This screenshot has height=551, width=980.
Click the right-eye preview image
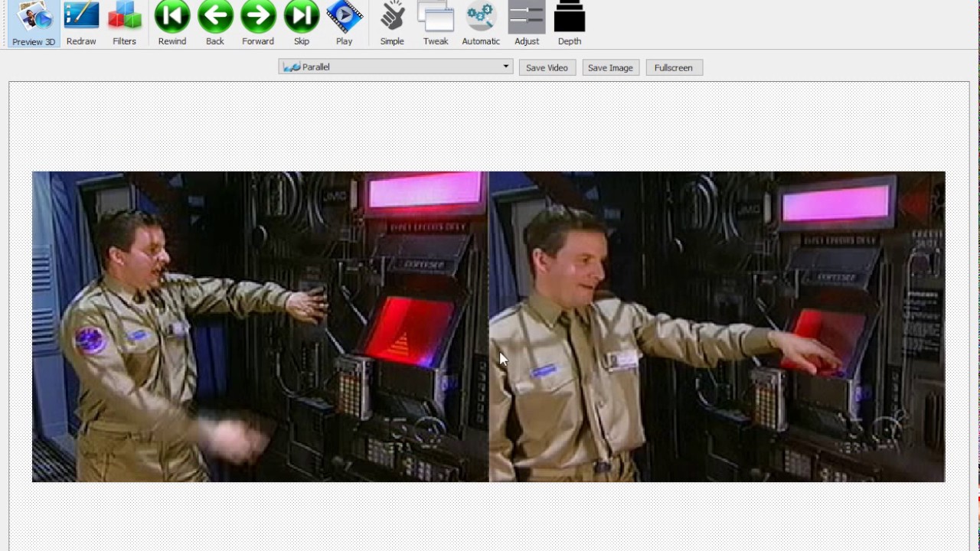(x=717, y=327)
